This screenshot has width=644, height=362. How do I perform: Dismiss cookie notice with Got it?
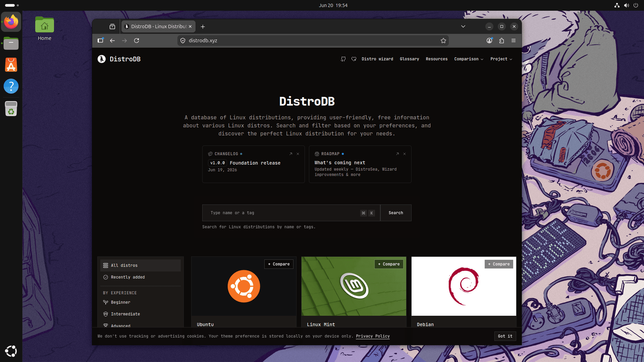click(x=505, y=336)
